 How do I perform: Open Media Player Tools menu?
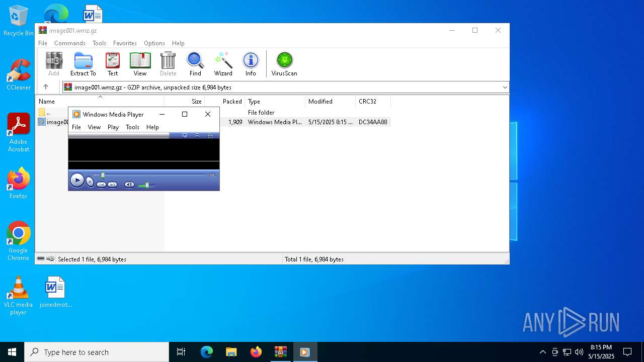(x=132, y=127)
